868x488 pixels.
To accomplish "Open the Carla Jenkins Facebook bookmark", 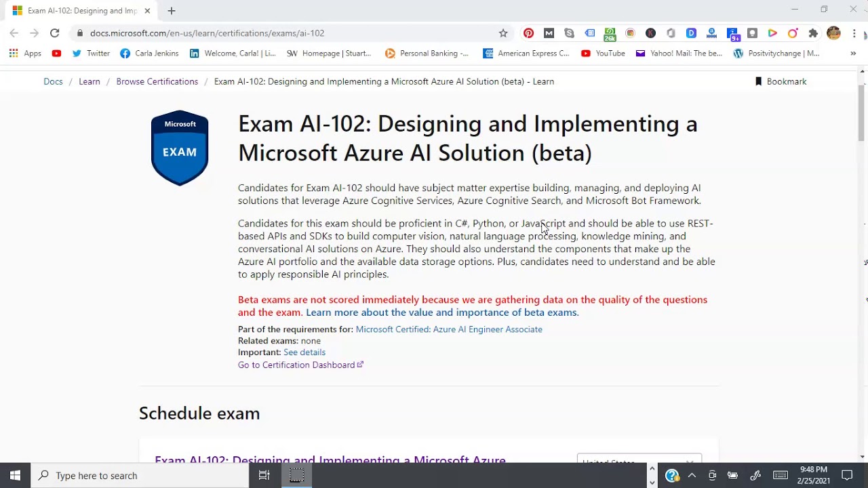I will [x=149, y=53].
